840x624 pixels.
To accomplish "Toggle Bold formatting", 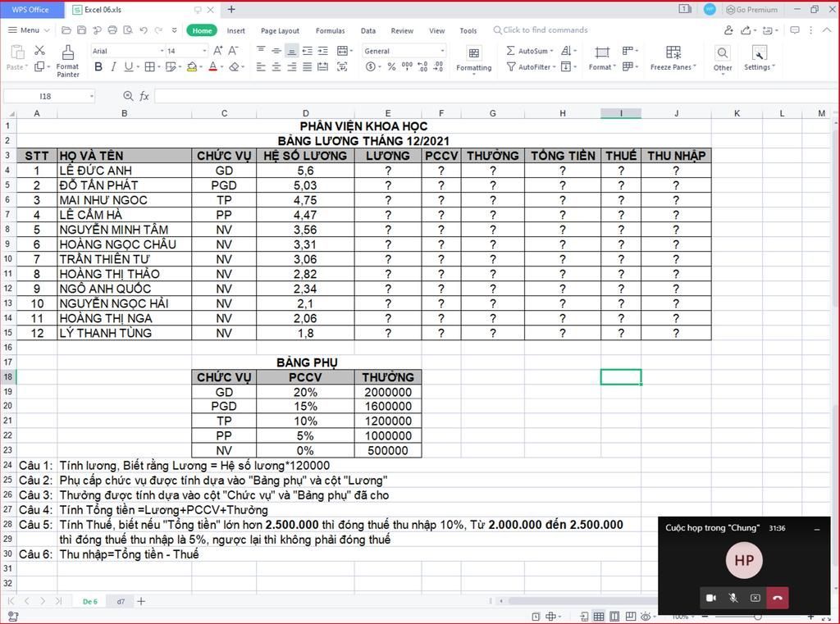I will pyautogui.click(x=98, y=66).
